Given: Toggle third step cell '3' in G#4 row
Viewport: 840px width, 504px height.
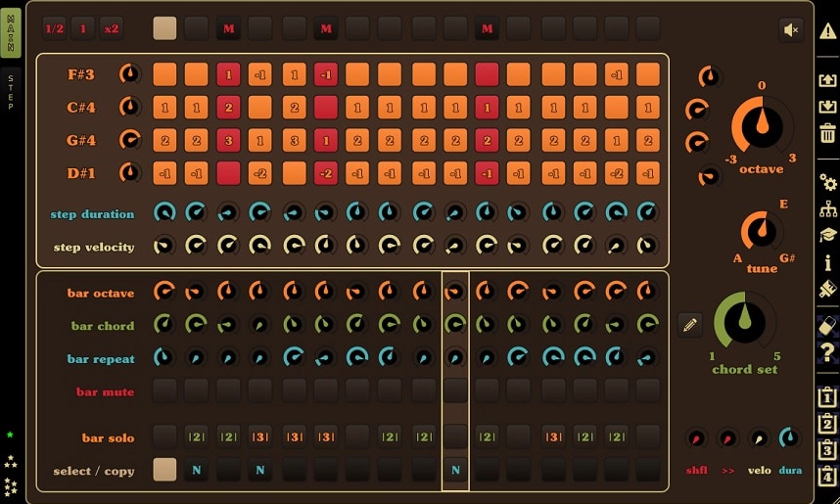Looking at the screenshot, I should (229, 140).
